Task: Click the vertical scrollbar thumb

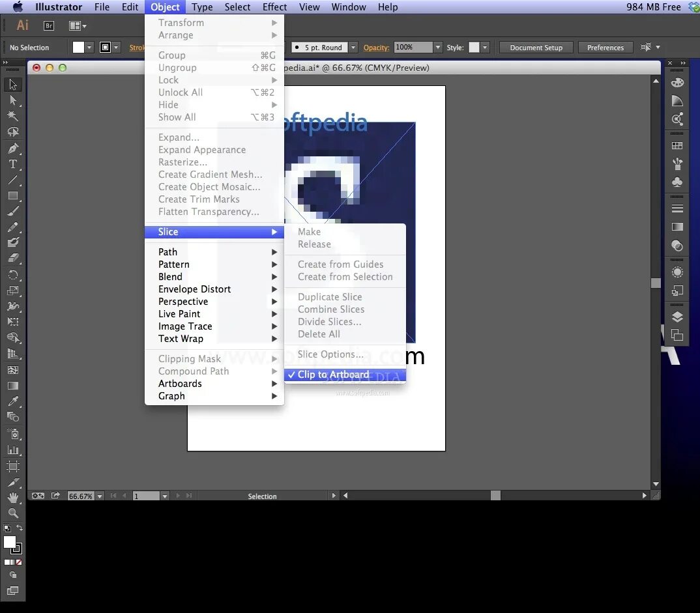Action: (656, 283)
